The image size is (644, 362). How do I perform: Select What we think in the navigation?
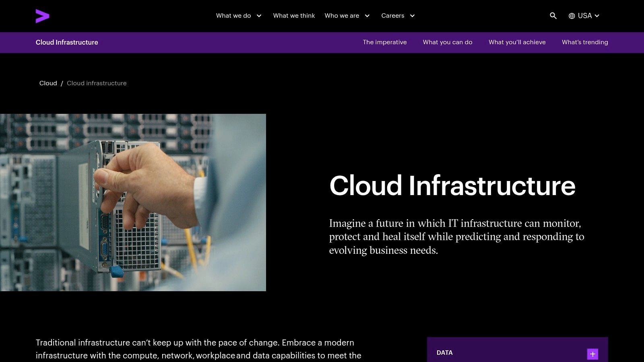pyautogui.click(x=294, y=16)
